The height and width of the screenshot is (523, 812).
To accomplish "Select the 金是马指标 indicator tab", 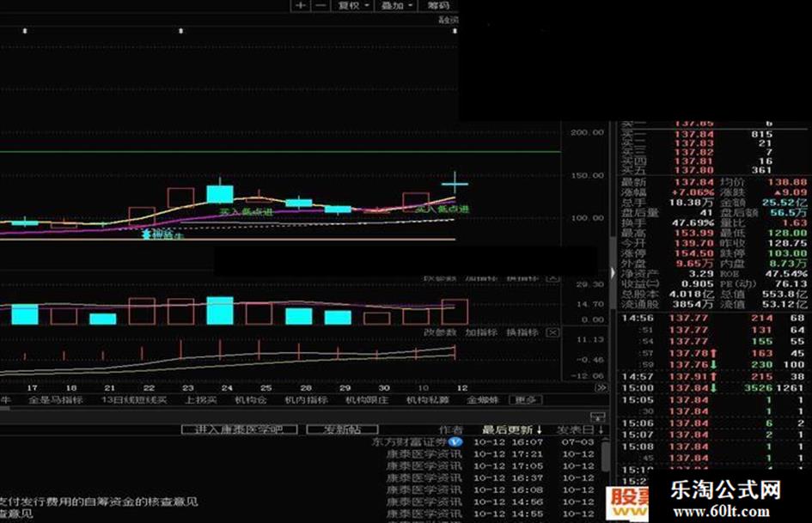I will (55, 399).
